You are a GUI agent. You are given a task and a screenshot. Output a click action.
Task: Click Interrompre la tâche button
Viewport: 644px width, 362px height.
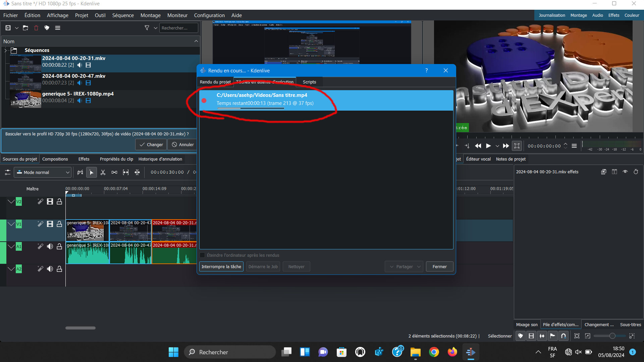pos(221,266)
